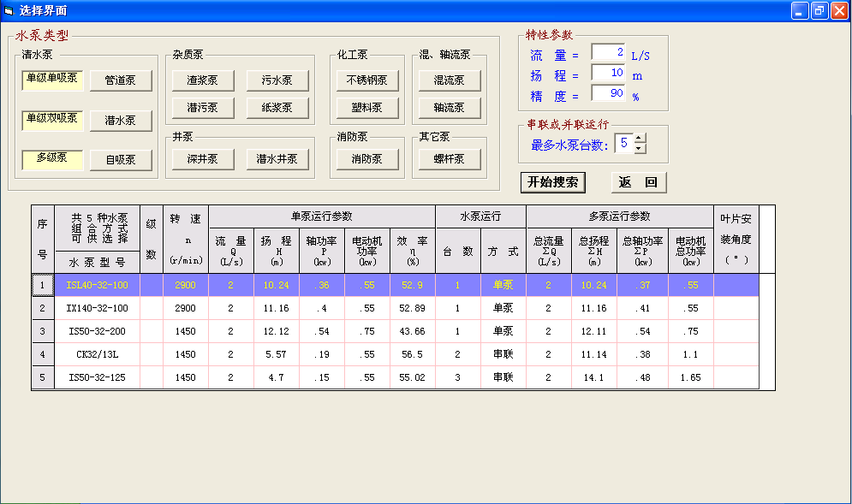852x504 pixels.
Task: Click the 混流泵 button
Action: click(x=450, y=80)
